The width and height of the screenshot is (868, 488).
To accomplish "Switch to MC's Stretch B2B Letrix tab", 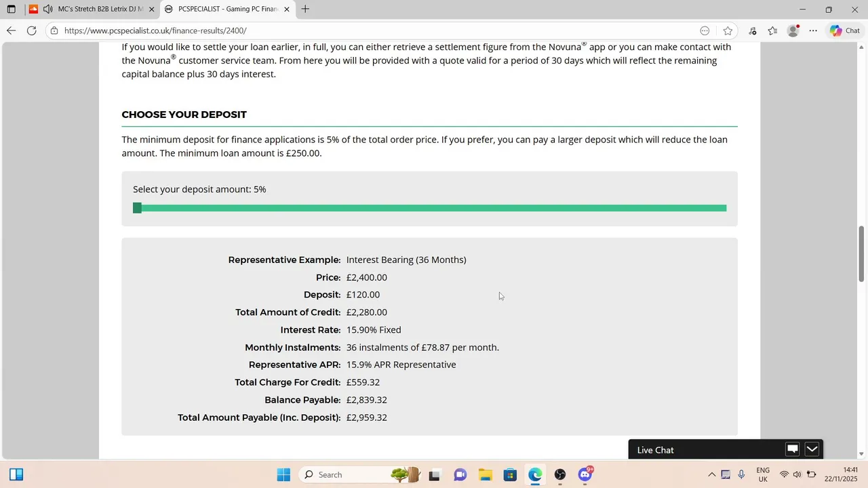I will click(x=91, y=9).
